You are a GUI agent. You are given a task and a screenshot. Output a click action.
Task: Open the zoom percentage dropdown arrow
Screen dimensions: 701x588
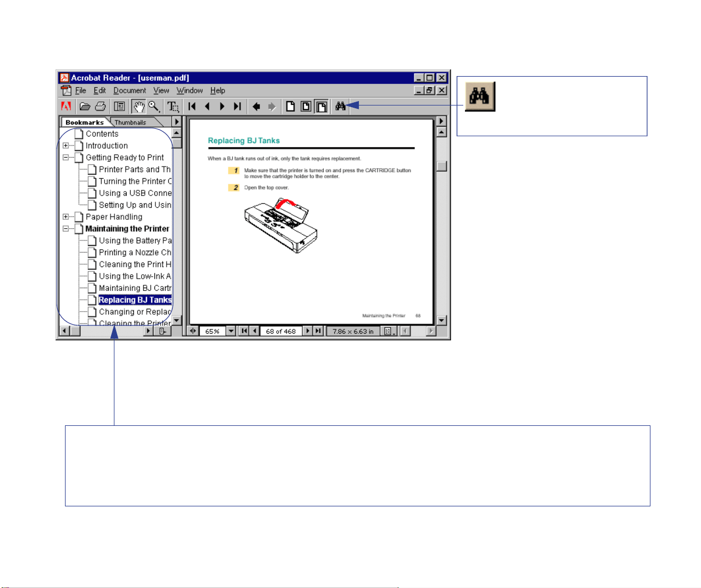[x=231, y=331]
